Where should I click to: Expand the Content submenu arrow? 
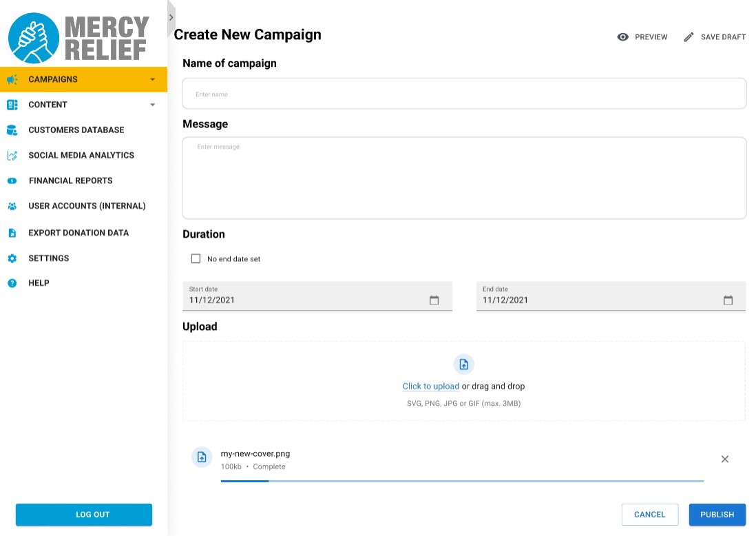click(x=152, y=105)
